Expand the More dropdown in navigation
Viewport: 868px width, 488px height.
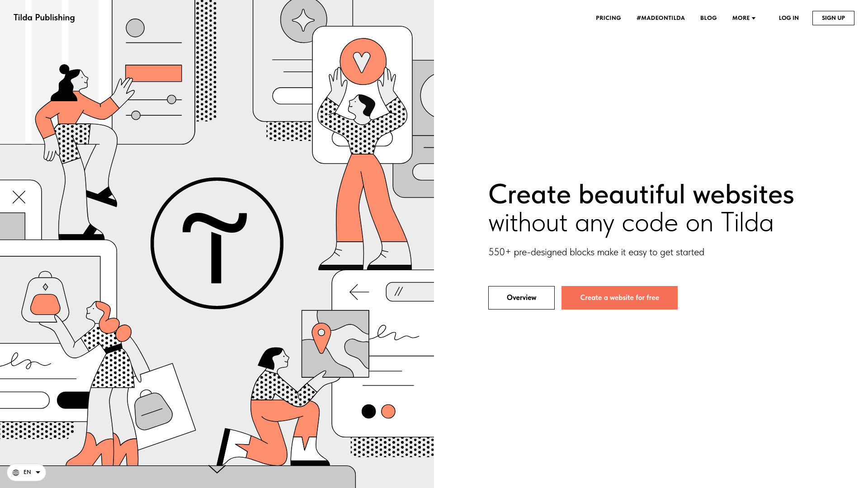(x=744, y=18)
